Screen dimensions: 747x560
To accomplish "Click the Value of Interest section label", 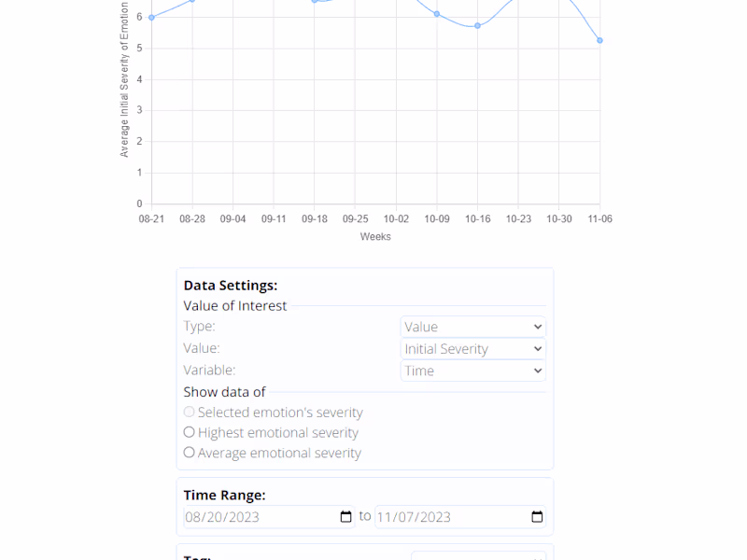I will tap(235, 305).
